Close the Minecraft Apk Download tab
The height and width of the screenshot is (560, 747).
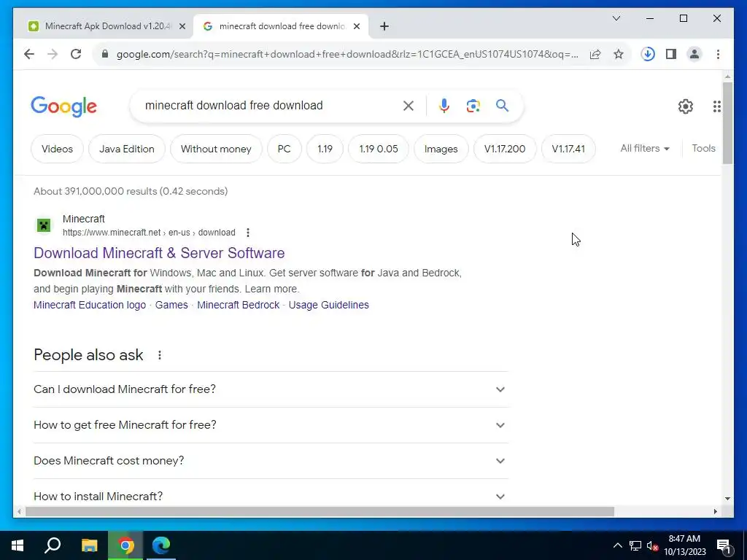click(182, 27)
